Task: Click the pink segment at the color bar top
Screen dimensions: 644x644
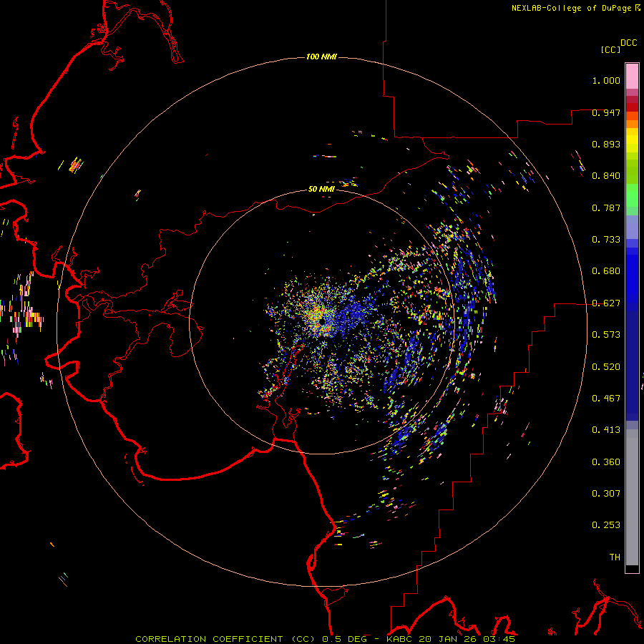Action: 632,76
